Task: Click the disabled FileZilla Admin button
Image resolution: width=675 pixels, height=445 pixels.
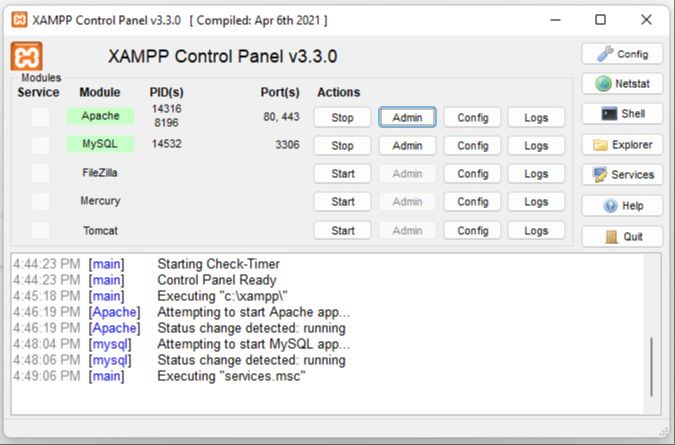Action: click(407, 173)
